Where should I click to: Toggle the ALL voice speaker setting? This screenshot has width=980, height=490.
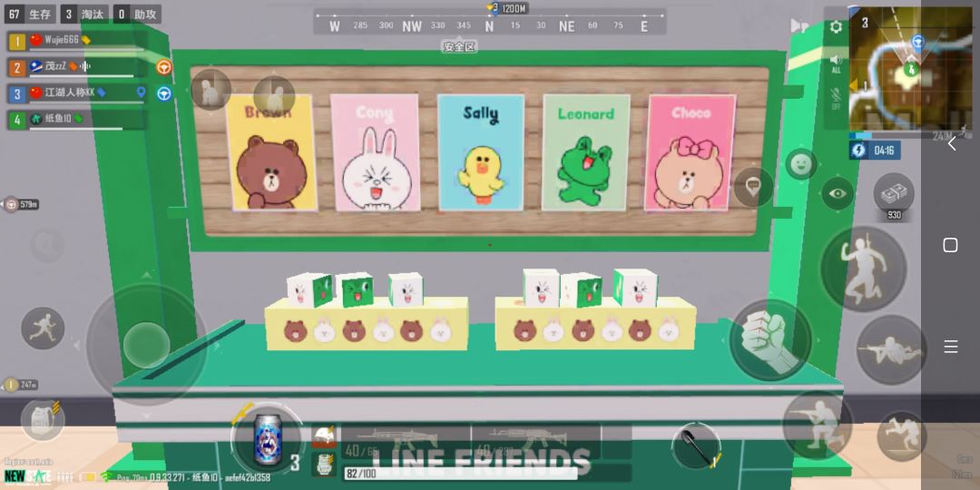coord(836,64)
